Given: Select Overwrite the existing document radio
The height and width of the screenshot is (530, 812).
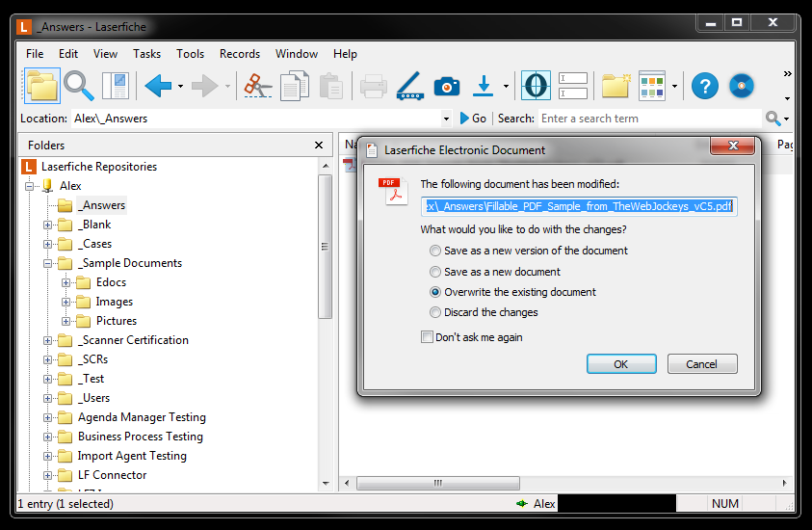Looking at the screenshot, I should point(435,292).
